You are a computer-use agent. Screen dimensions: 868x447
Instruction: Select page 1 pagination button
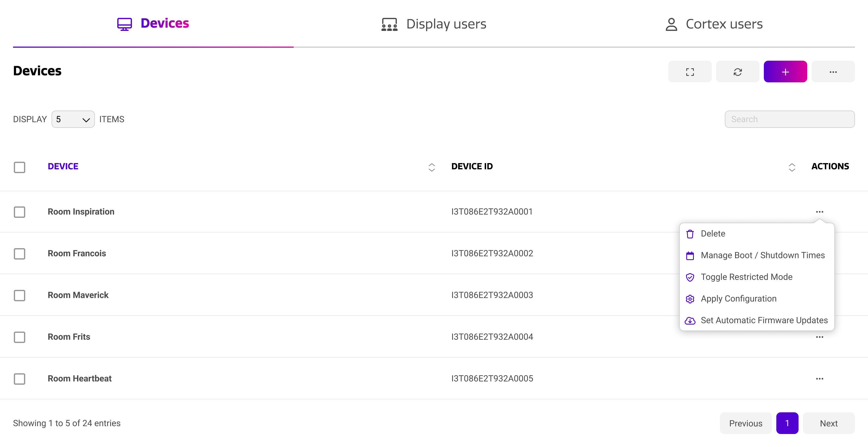pos(787,423)
